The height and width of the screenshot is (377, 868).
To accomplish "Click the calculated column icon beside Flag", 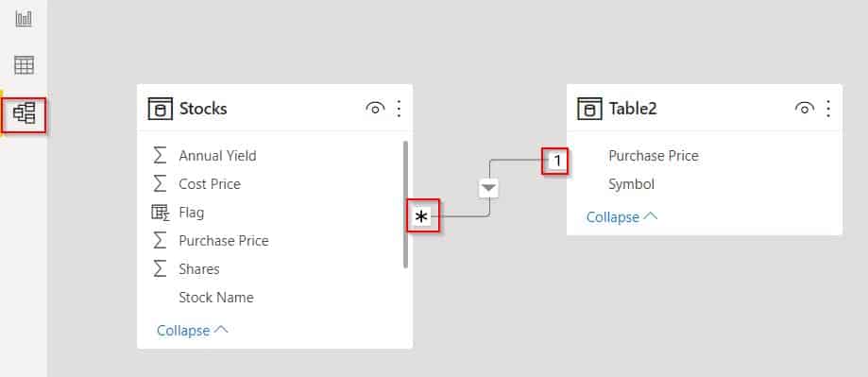I will tap(160, 213).
